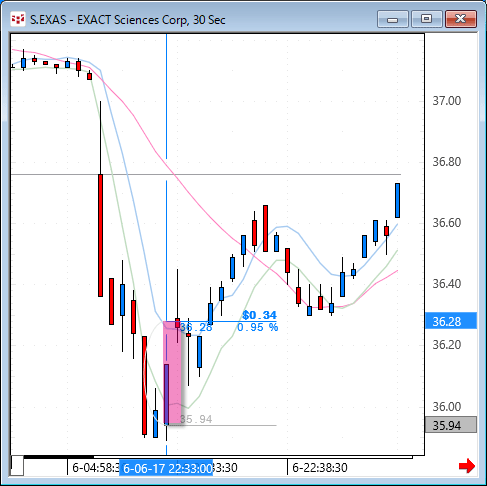
Task: Click the black horizontal scrollbar thumb under the chart
Action: 59,457
